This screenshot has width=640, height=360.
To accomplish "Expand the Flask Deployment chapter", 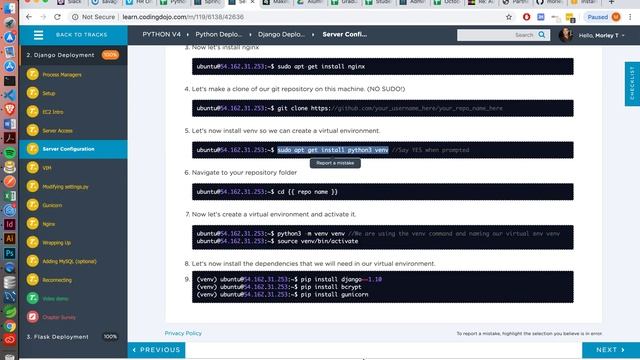I will coord(73,337).
